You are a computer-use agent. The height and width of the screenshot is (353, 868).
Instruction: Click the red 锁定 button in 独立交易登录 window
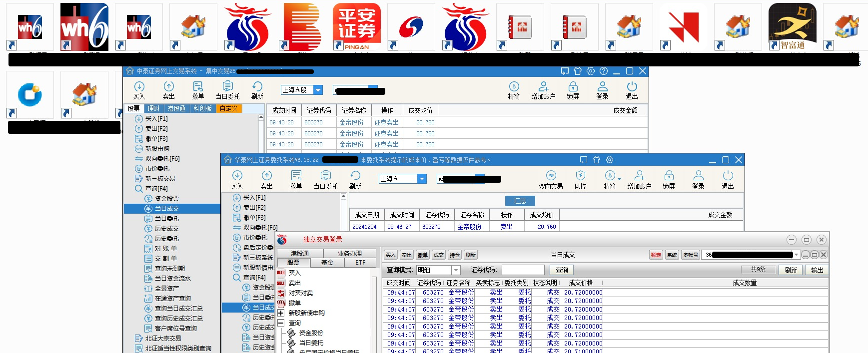click(x=656, y=255)
